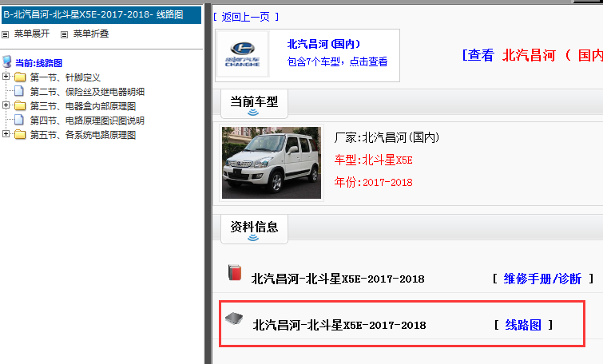Click 菜单折叠 to collapse all menus
Image resolution: width=603 pixels, height=364 pixels.
pos(91,34)
